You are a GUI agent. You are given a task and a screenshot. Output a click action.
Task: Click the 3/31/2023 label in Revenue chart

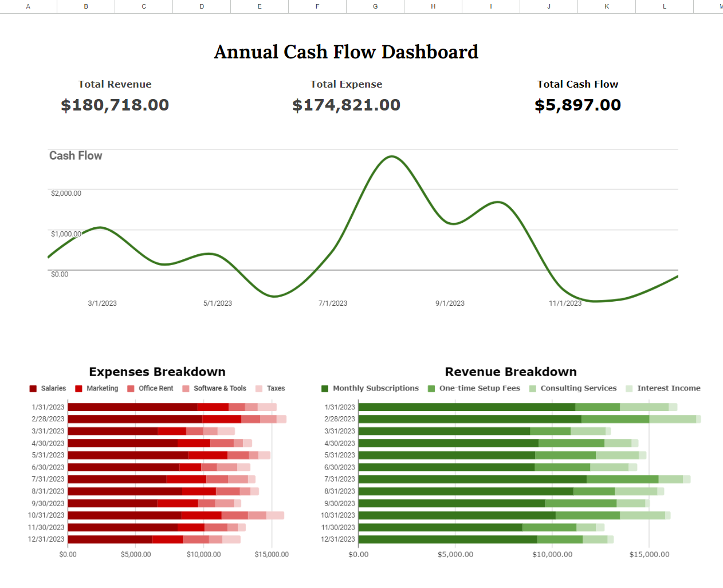tap(340, 431)
